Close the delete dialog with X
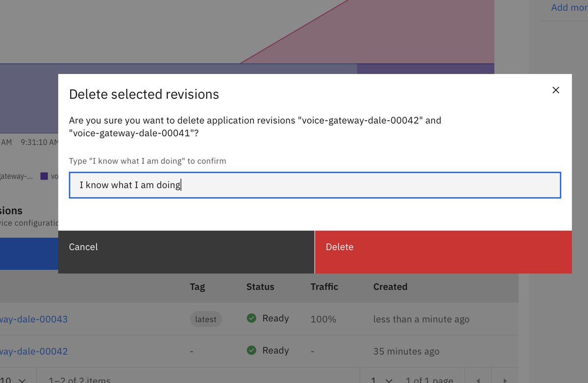This screenshot has width=588, height=383. [556, 90]
